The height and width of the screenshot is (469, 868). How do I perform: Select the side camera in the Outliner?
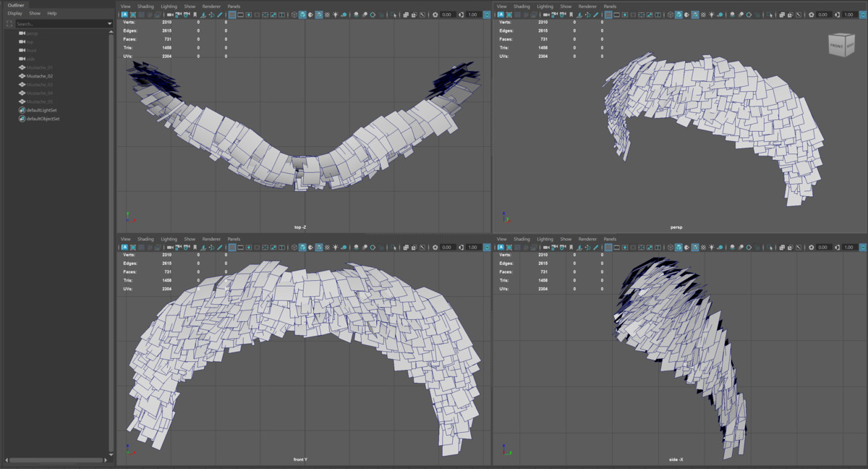pyautogui.click(x=31, y=59)
